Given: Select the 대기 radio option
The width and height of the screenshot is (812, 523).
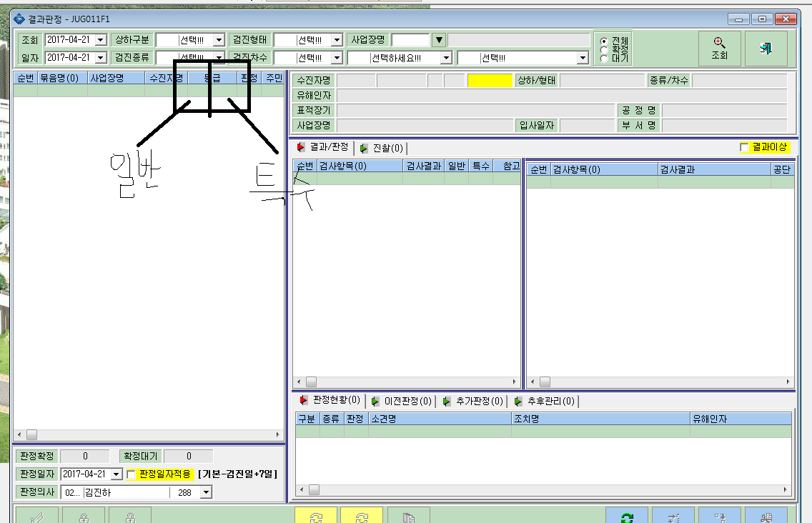Looking at the screenshot, I should click(x=603, y=59).
